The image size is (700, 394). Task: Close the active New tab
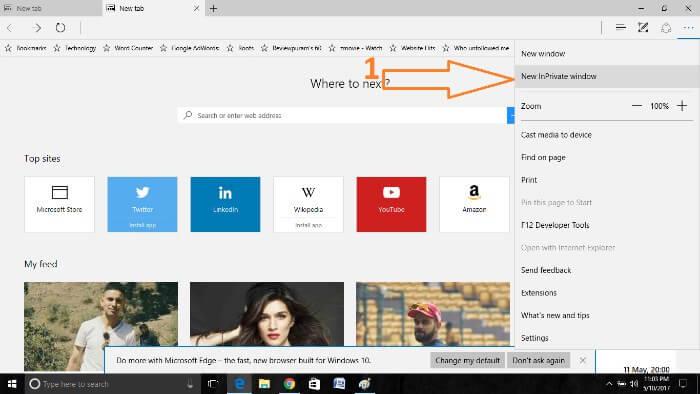196,8
